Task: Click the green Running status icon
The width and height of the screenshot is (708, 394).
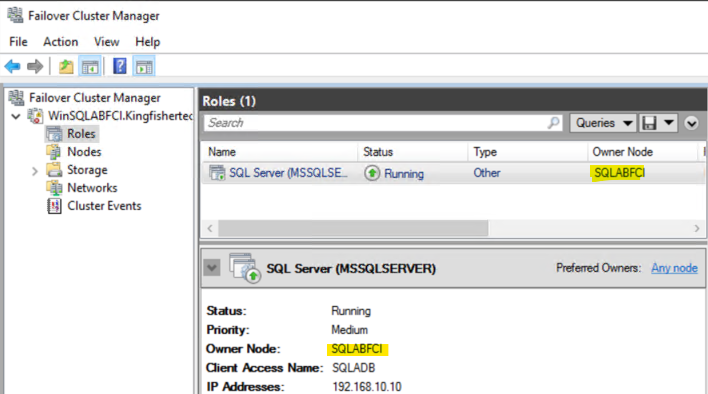Action: [372, 173]
